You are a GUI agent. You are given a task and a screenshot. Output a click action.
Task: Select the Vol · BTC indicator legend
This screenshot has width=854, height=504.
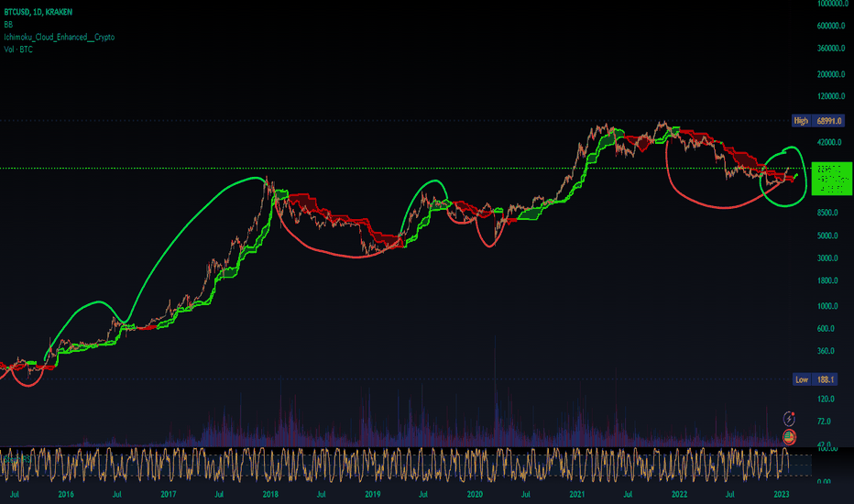point(18,49)
